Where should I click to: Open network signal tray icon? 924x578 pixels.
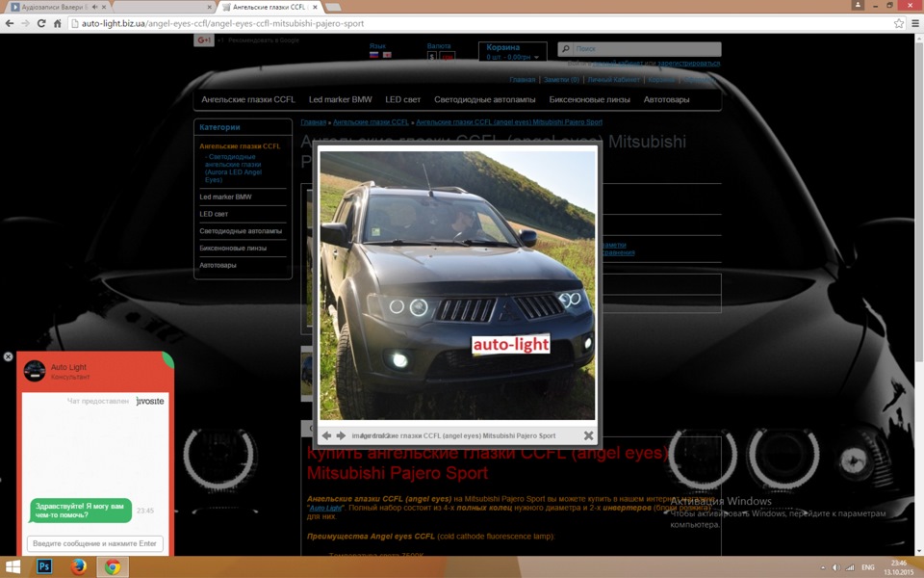850,567
